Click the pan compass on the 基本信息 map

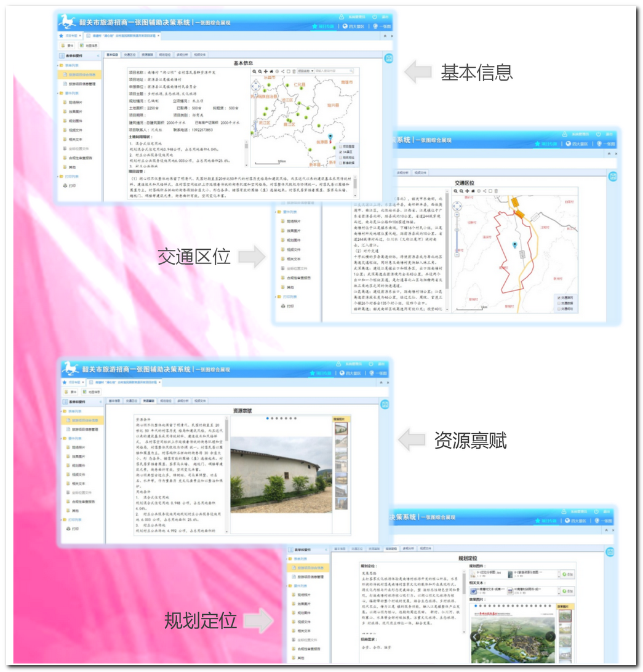255,84
